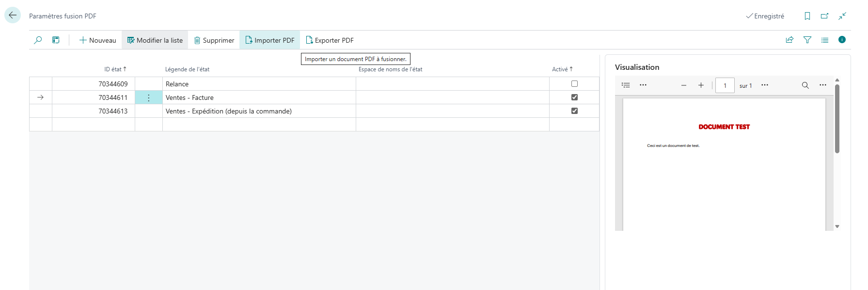Uncheck Activé for Ventes - Facture
Image resolution: width=868 pixels, height=290 pixels.
coord(574,97)
